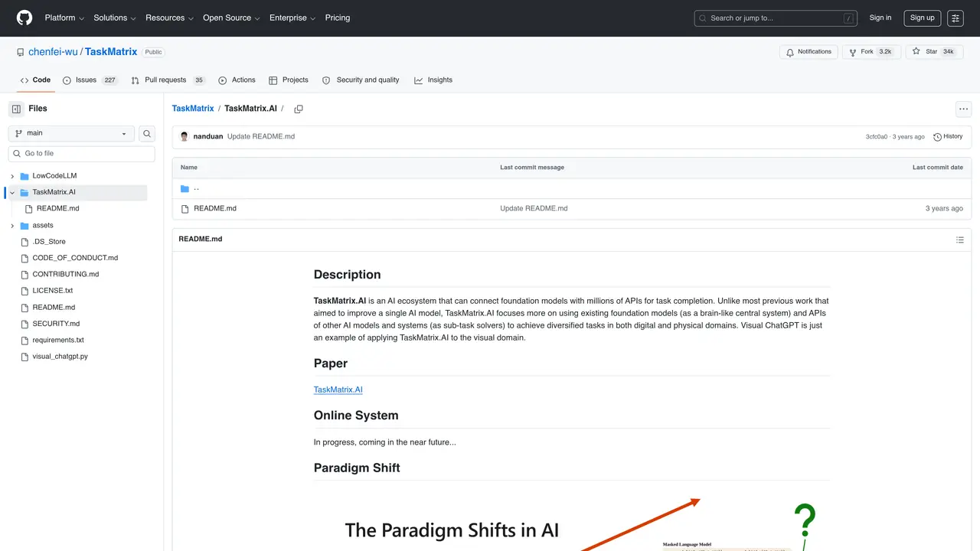Select assets folder in tree
Viewport: 980px width, 551px height.
tap(43, 226)
